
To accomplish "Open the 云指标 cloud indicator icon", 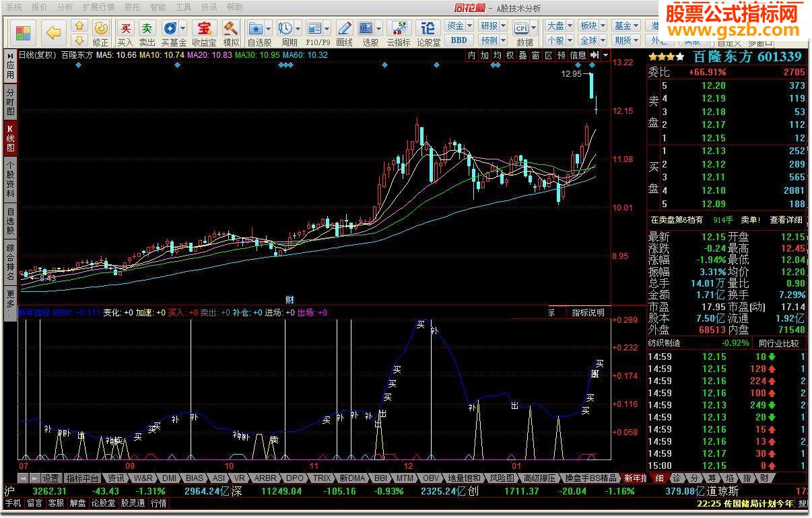I will click(398, 32).
